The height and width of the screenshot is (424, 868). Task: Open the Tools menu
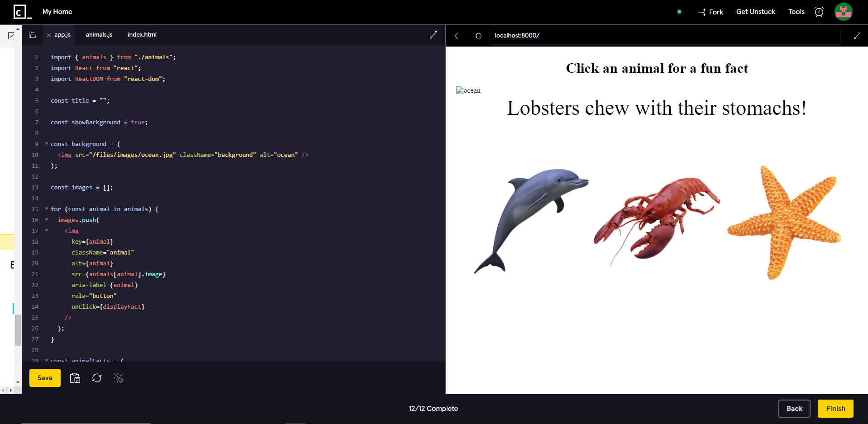pyautogui.click(x=796, y=12)
